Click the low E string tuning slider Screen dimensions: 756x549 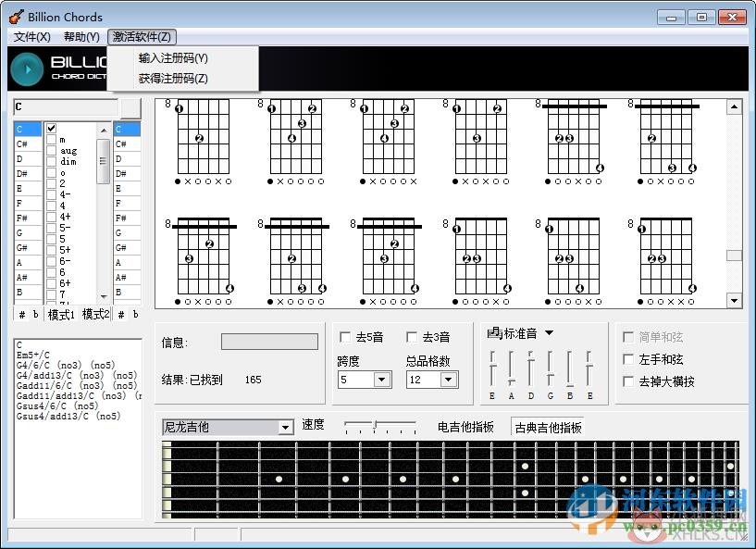[x=492, y=368]
